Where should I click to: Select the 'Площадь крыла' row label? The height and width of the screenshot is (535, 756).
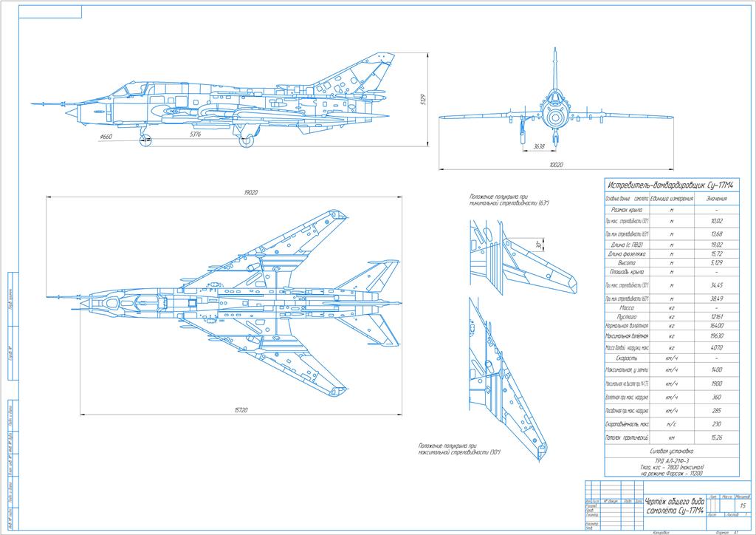click(x=627, y=272)
